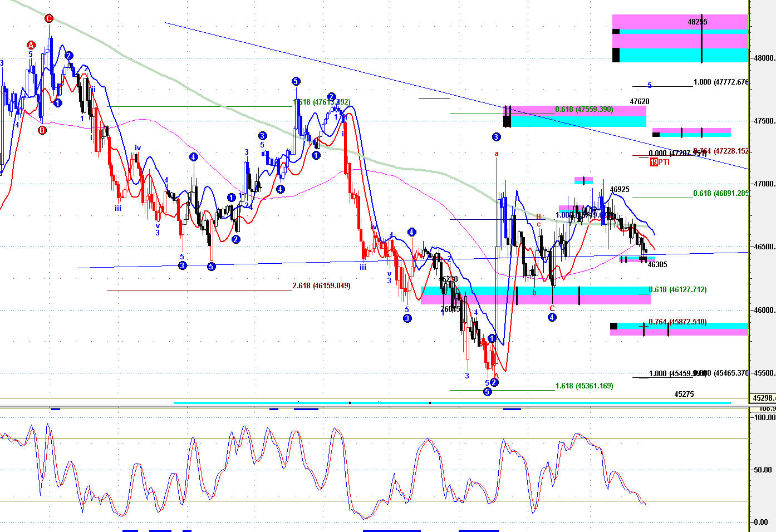Click the red circled A wave marker
The image size is (776, 532).
pos(31,45)
